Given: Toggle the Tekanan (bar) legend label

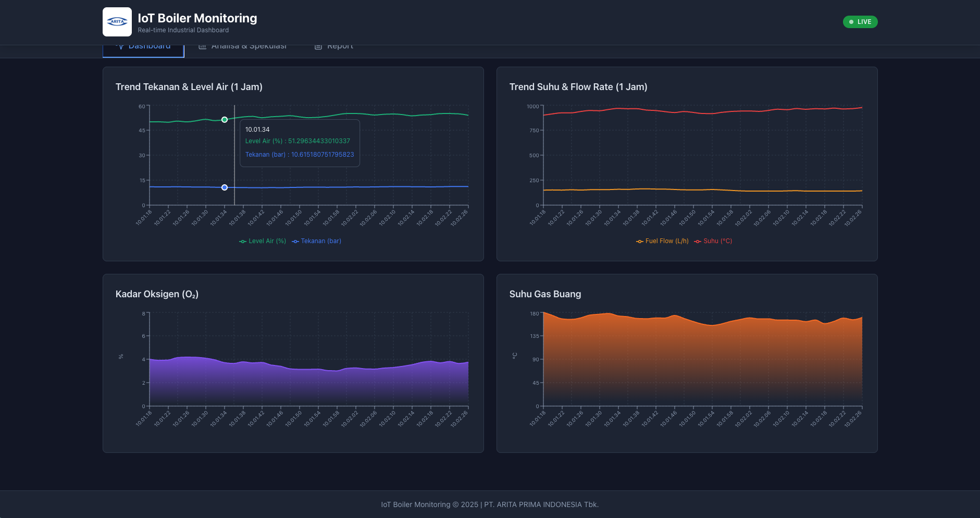Looking at the screenshot, I should tap(321, 241).
